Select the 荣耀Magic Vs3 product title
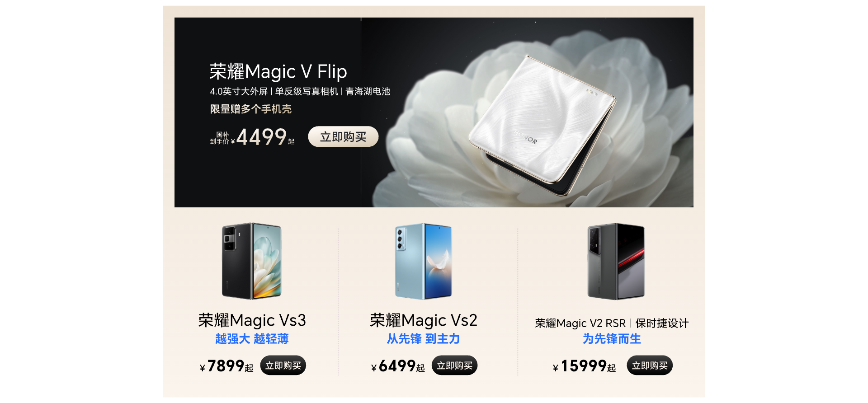This screenshot has width=868, height=403. click(252, 320)
